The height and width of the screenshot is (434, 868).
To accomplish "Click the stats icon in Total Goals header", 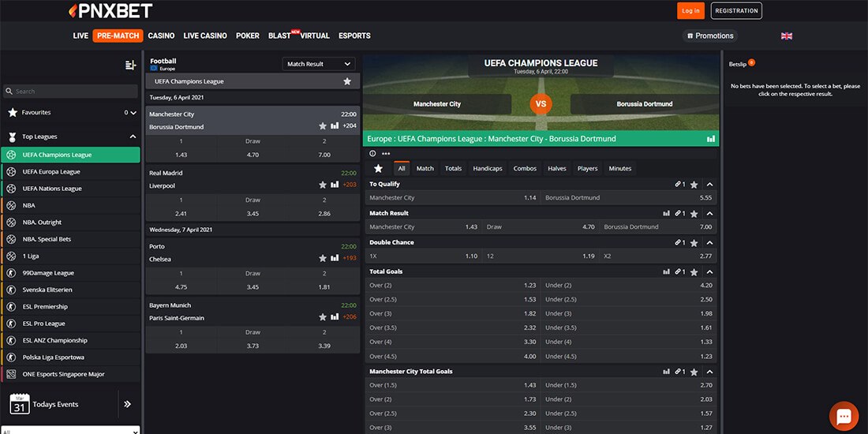I will click(x=666, y=271).
